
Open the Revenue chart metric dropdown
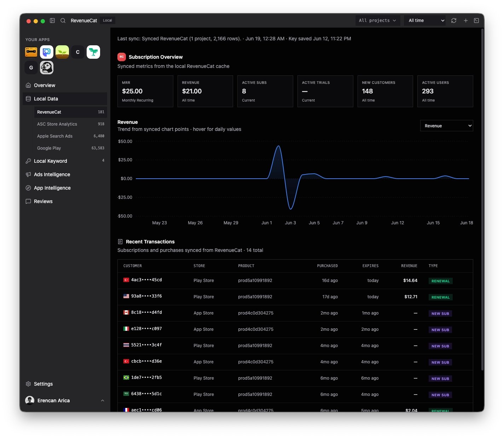coord(446,126)
